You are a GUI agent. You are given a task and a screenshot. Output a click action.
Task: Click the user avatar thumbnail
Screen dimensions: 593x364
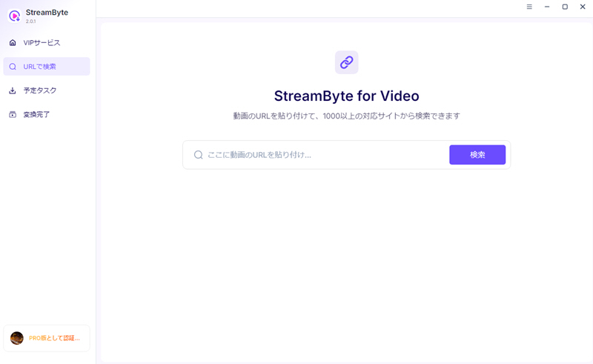(16, 338)
